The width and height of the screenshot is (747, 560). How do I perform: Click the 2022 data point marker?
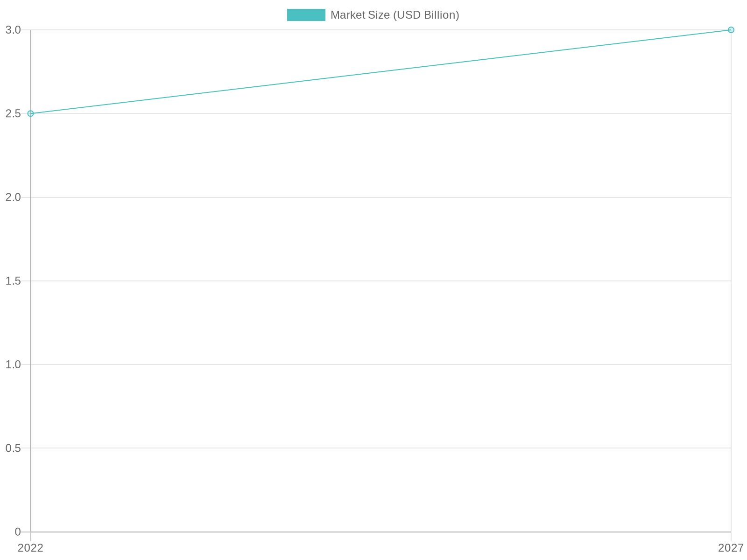[x=31, y=113]
